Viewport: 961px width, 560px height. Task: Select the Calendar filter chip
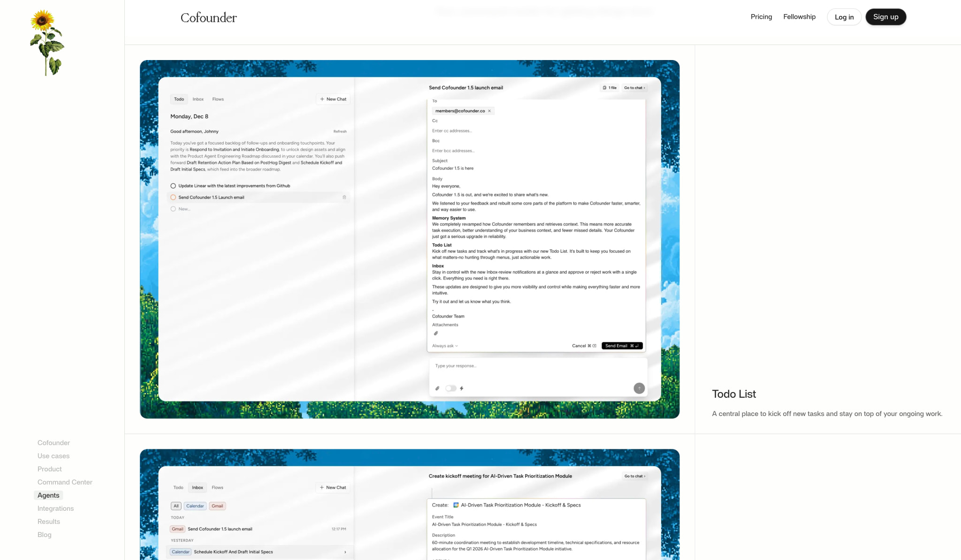pyautogui.click(x=195, y=506)
